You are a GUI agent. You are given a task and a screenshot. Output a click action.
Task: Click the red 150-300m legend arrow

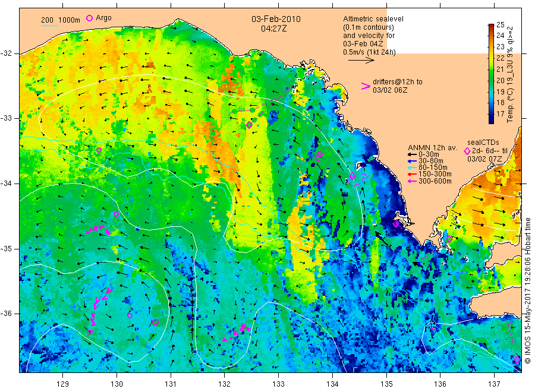[412, 174]
